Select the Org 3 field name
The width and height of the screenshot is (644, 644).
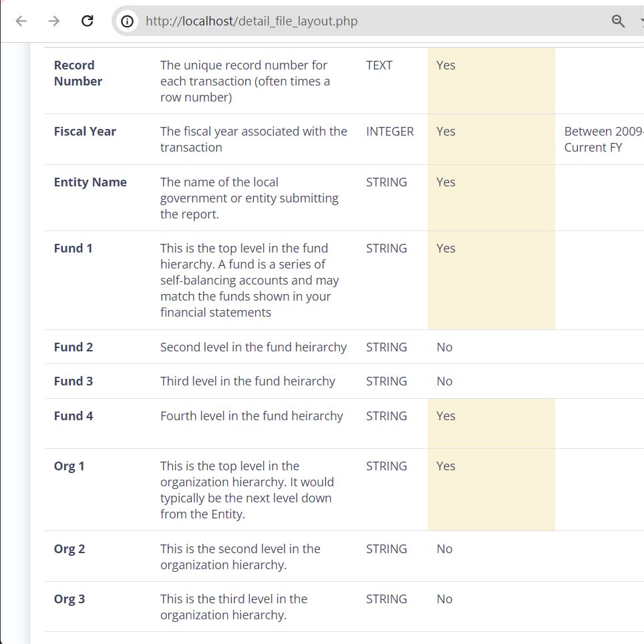[x=69, y=599]
